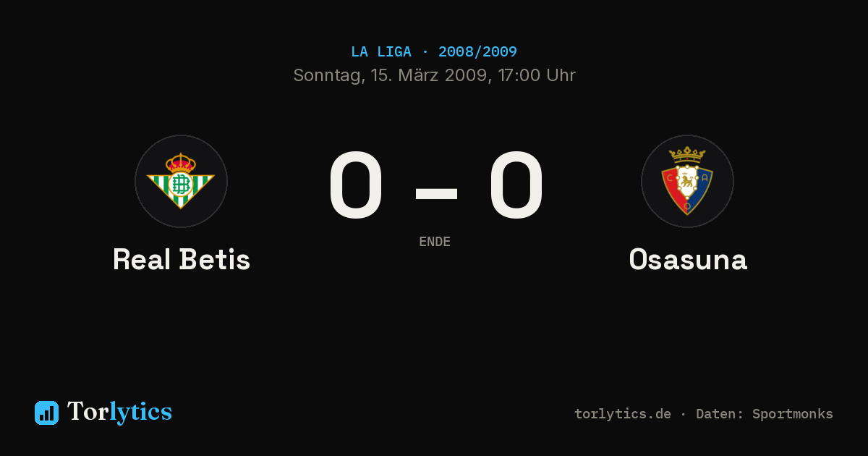Click the Torlytics bar-chart logo icon
Viewport: 868px width, 456px height.
click(46, 413)
